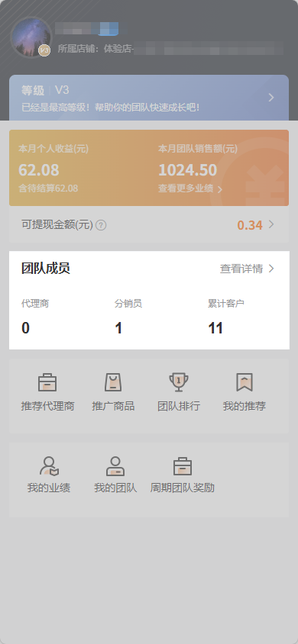The image size is (298, 644).
Task: Open the 查看更多业绩 link
Action: (186, 188)
